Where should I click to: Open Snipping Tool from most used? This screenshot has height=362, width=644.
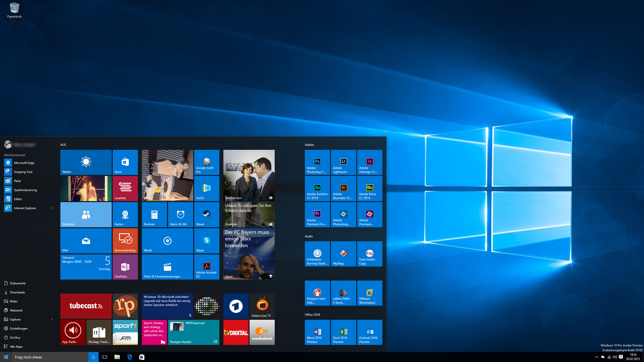tap(23, 172)
